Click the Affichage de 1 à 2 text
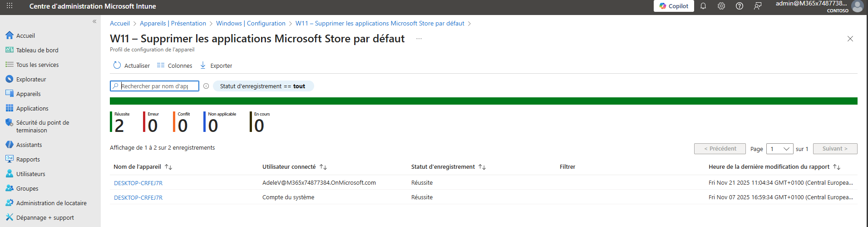Viewport: 868px width, 227px height. (x=163, y=147)
